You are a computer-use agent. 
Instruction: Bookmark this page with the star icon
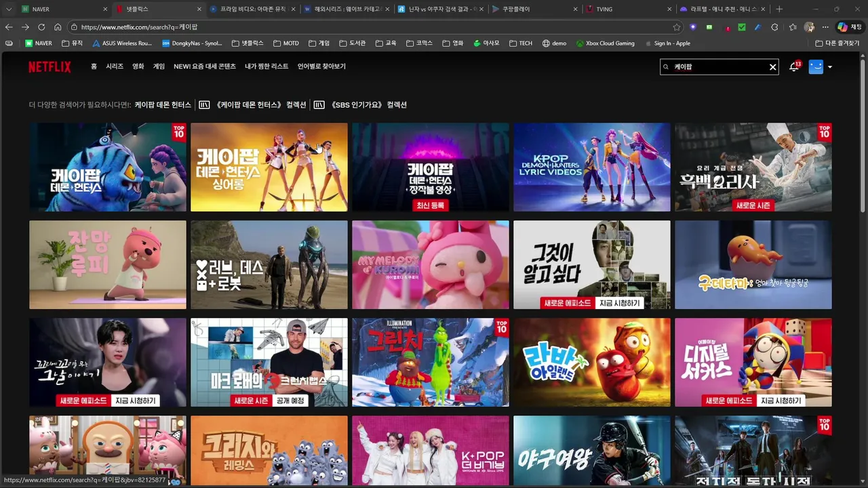(x=677, y=27)
